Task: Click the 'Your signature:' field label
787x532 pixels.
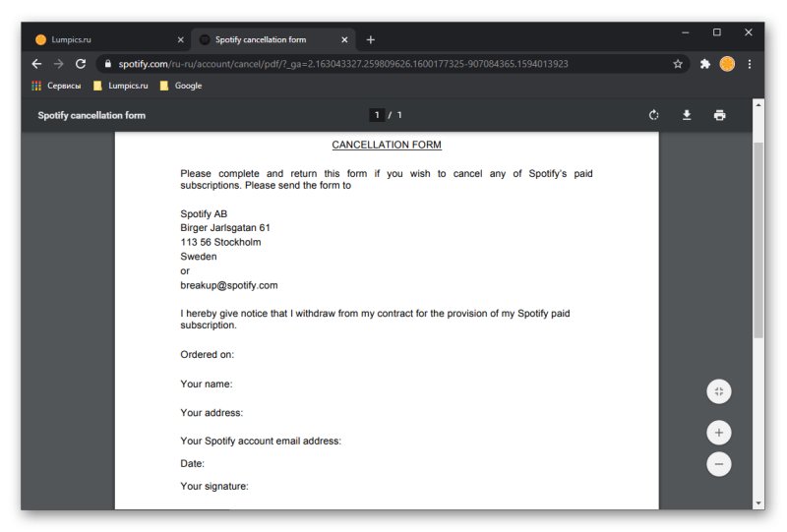Action: [x=214, y=486]
